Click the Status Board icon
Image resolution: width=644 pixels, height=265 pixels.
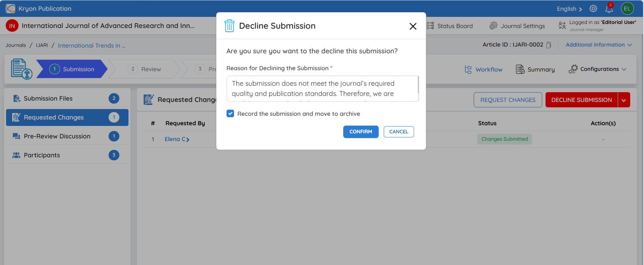[430, 26]
